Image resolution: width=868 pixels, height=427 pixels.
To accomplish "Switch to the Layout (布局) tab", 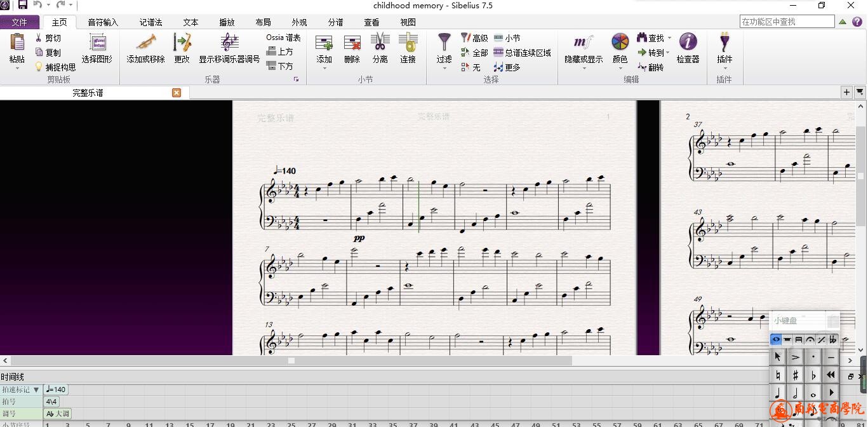I will [263, 22].
